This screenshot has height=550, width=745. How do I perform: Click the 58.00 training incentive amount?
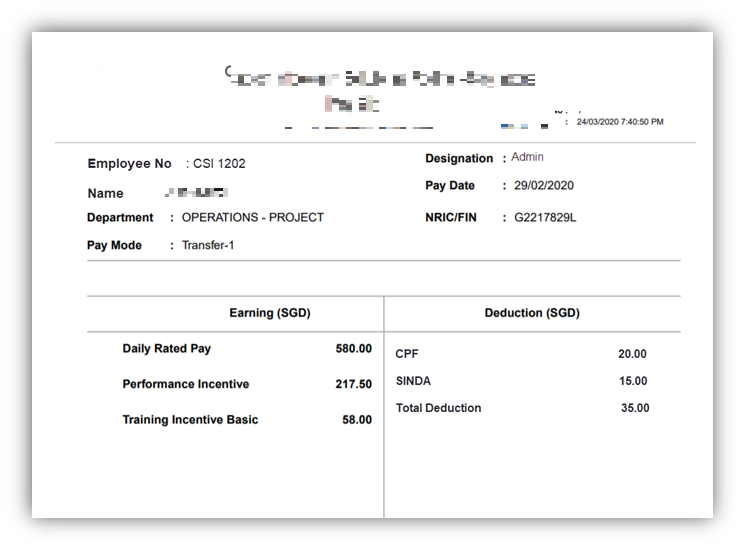[357, 420]
